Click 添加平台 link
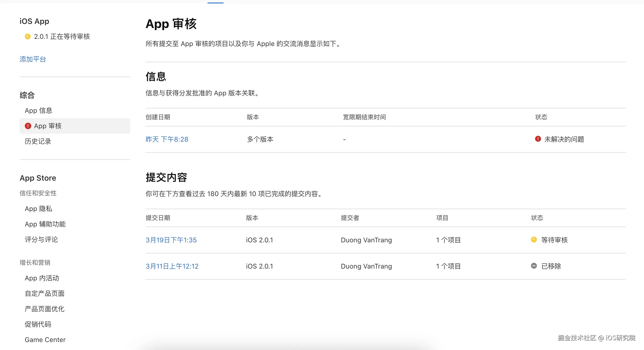Image resolution: width=644 pixels, height=350 pixels. [33, 59]
